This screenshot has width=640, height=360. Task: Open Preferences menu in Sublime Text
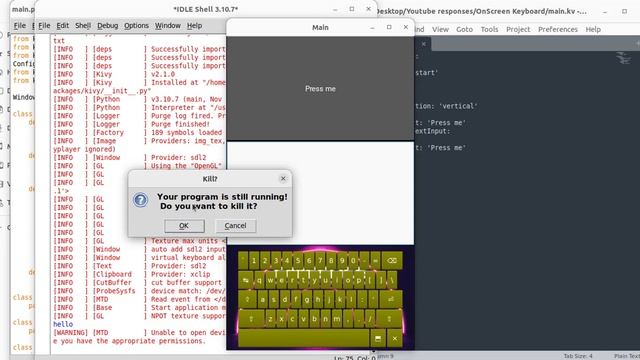click(558, 29)
